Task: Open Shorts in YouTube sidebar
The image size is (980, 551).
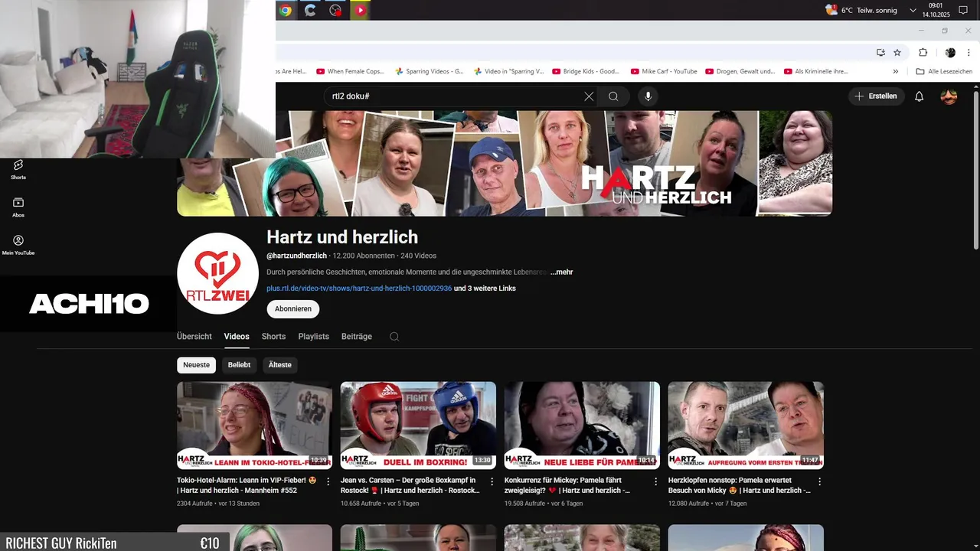Action: 18,169
